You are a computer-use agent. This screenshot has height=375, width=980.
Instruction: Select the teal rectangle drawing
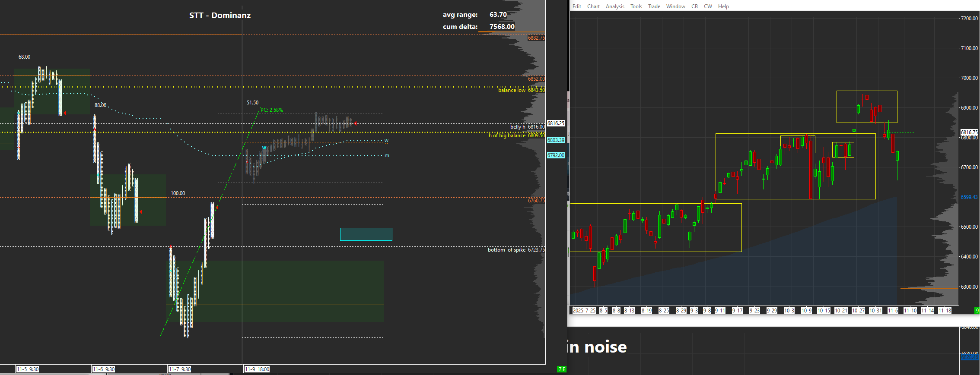pos(366,234)
